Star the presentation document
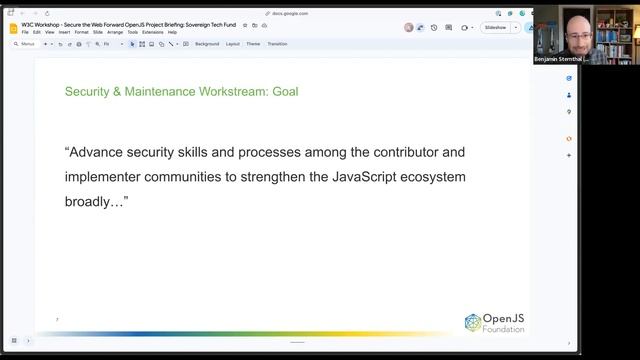This screenshot has width=640, height=360. pyautogui.click(x=245, y=25)
